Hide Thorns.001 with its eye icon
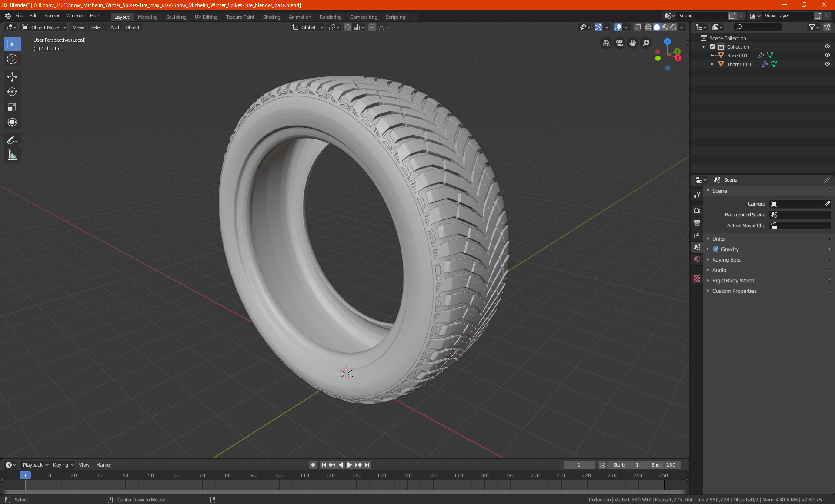Screen dimensions: 835x504 click(827, 64)
